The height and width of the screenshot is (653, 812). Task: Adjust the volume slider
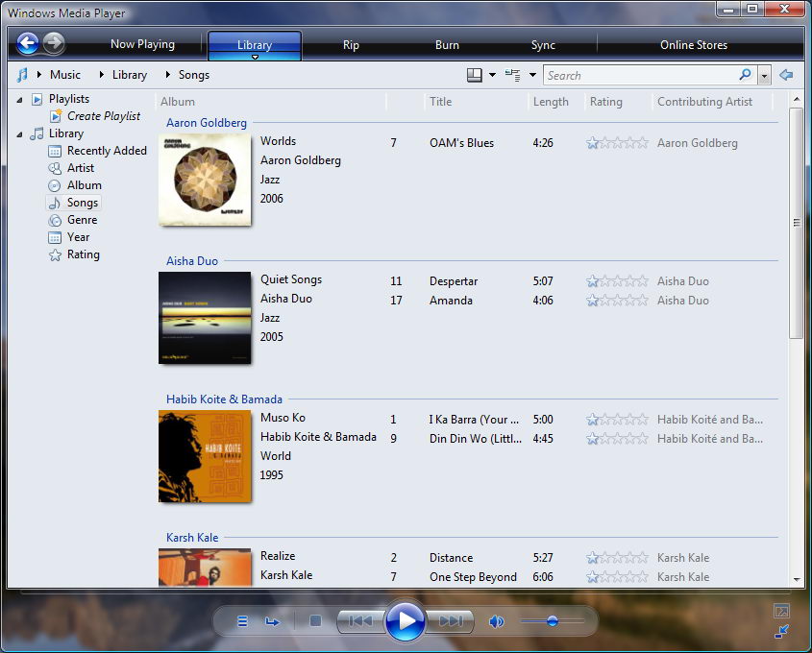pyautogui.click(x=552, y=620)
